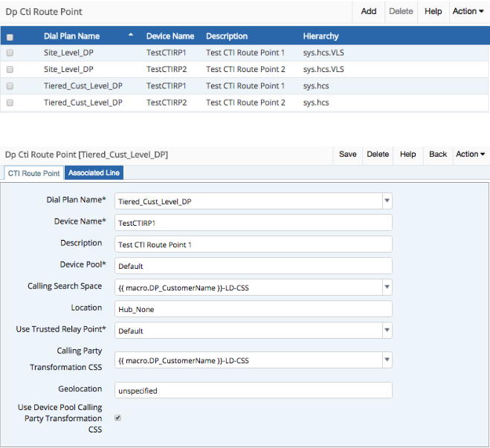Open the Action dropdown in the list toolbar
This screenshot has width=490, height=448.
coord(468,12)
